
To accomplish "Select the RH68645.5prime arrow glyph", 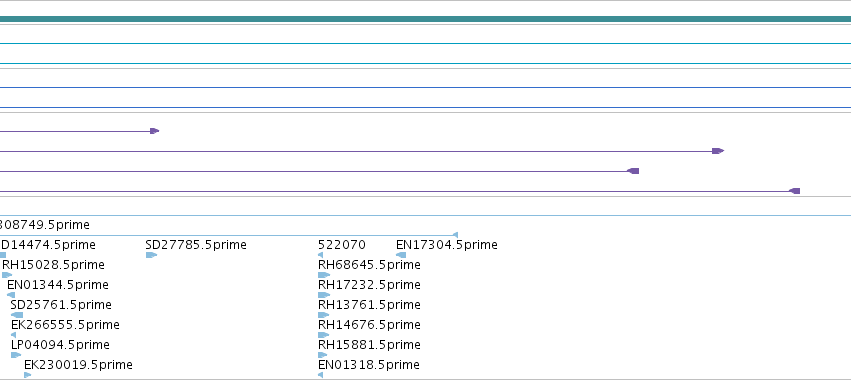I will coord(324,275).
